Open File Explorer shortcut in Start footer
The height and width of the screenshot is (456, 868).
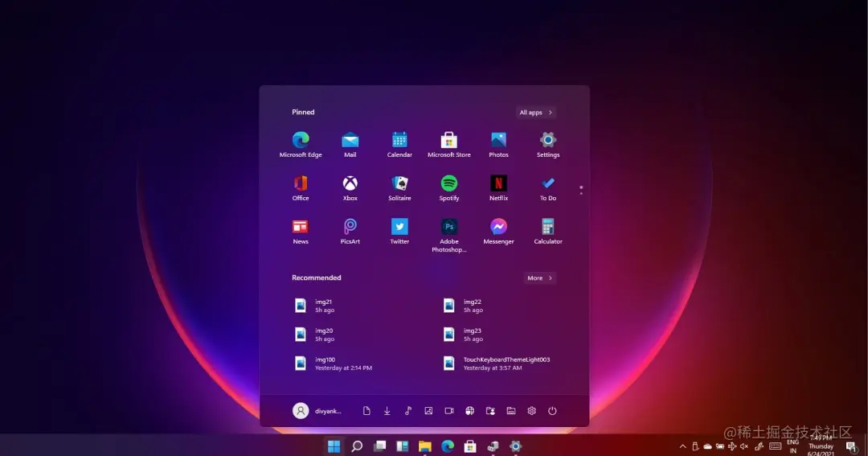coord(511,411)
